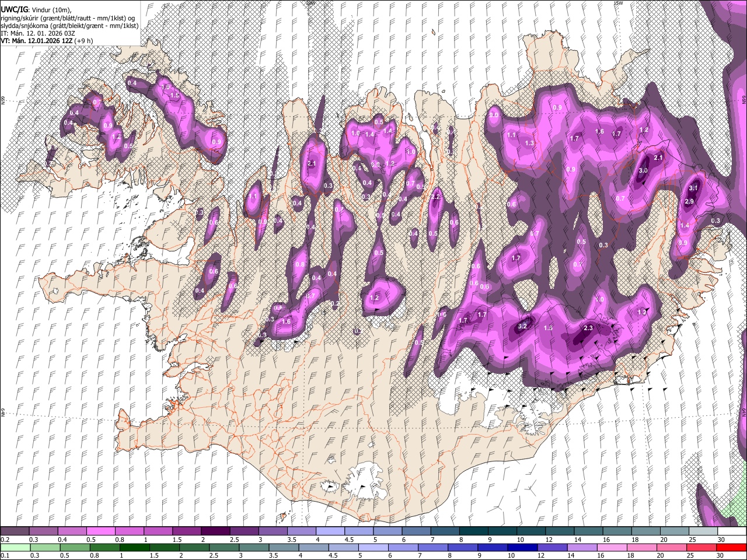Pick the 0.2 dark mauve swatch on the upper scale
Viewport: 747px width, 560px height.
tap(15, 531)
